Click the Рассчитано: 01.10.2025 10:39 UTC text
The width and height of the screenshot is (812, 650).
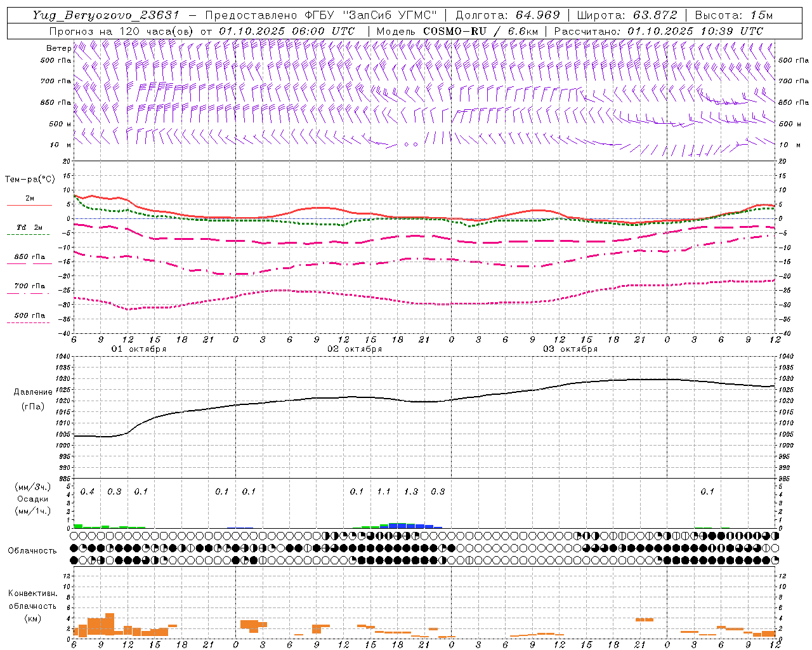pyautogui.click(x=658, y=31)
